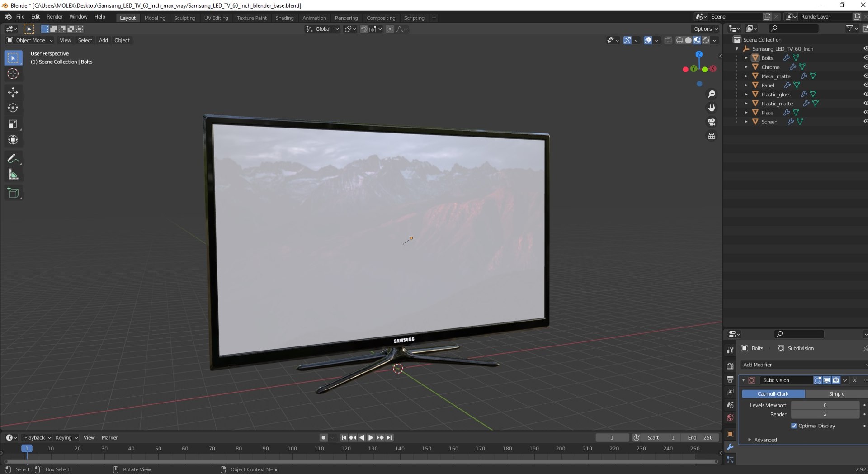The image size is (868, 474).
Task: Click the outliner search field
Action: 794,28
